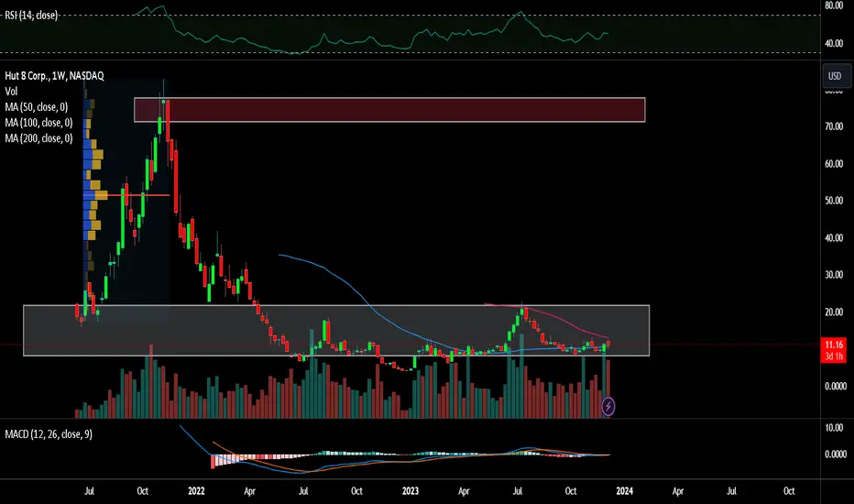Click the 50.00 price scale label
The height and width of the screenshot is (504, 854).
(833, 201)
